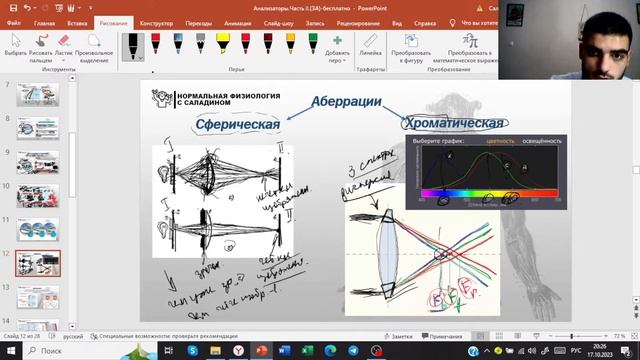Choose the yellow highlighter
Viewport: 640px width, 360px height.
pyautogui.click(x=223, y=43)
